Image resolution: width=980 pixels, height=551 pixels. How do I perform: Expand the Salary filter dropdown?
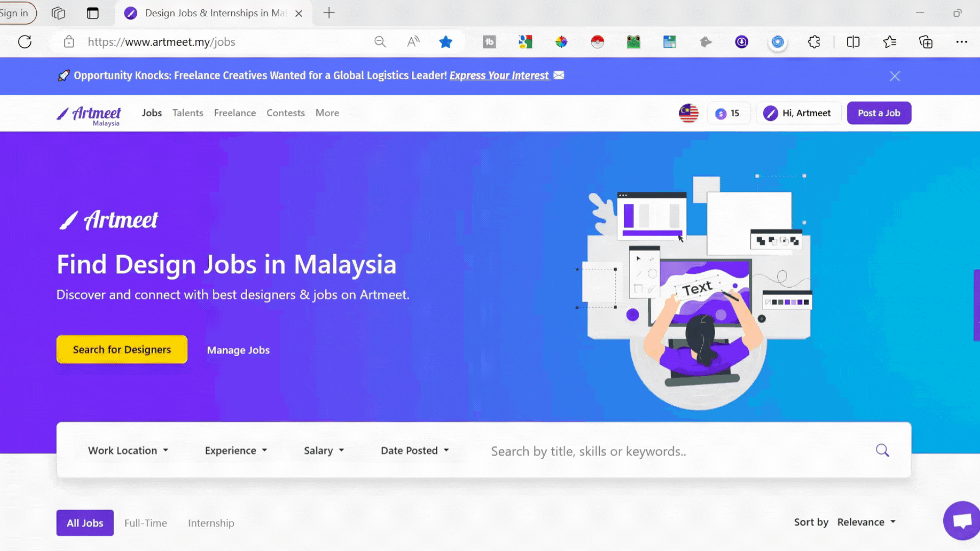[324, 450]
